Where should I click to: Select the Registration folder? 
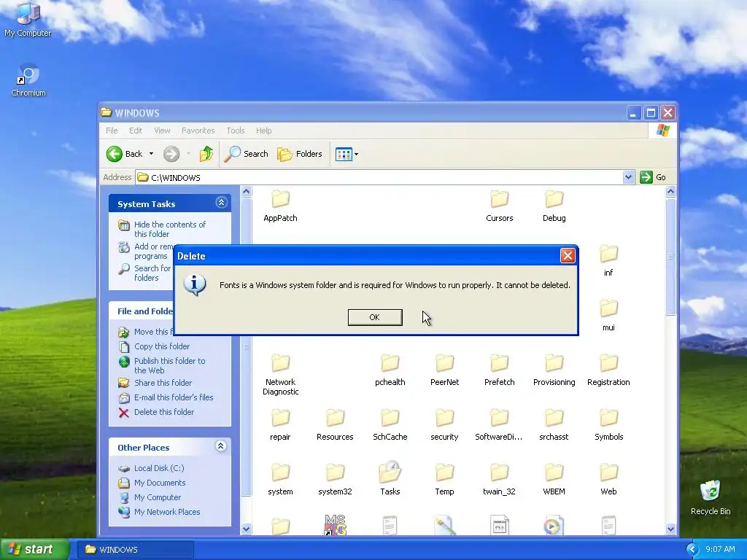[x=608, y=370]
